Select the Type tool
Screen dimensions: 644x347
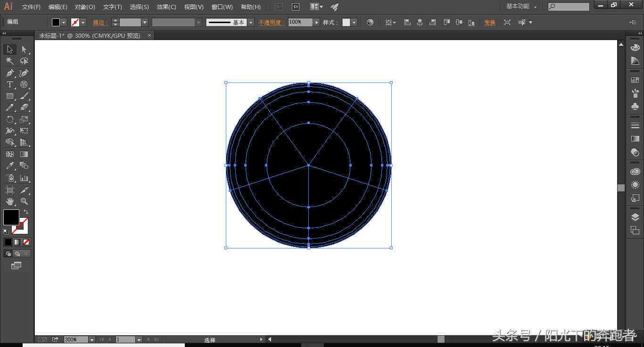[x=10, y=84]
